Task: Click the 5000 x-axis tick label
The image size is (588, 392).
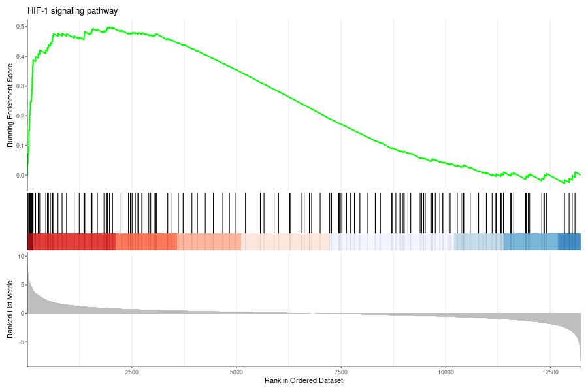Action: pos(237,372)
